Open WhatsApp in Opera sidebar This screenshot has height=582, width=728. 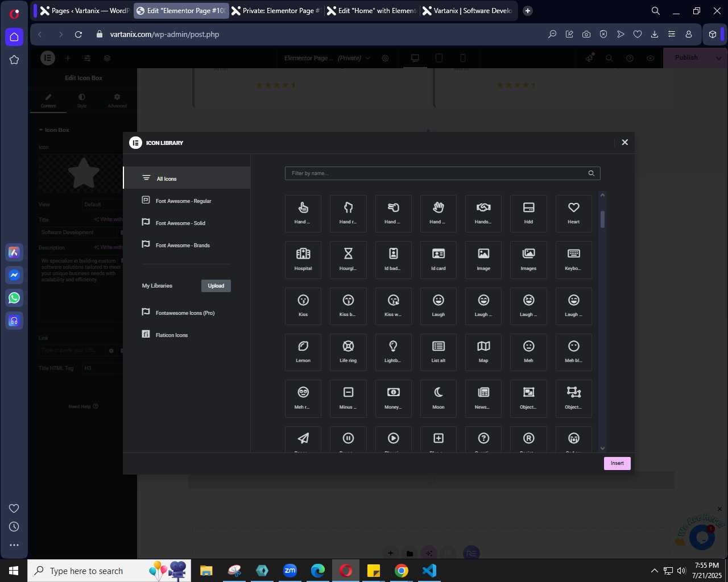coord(14,298)
